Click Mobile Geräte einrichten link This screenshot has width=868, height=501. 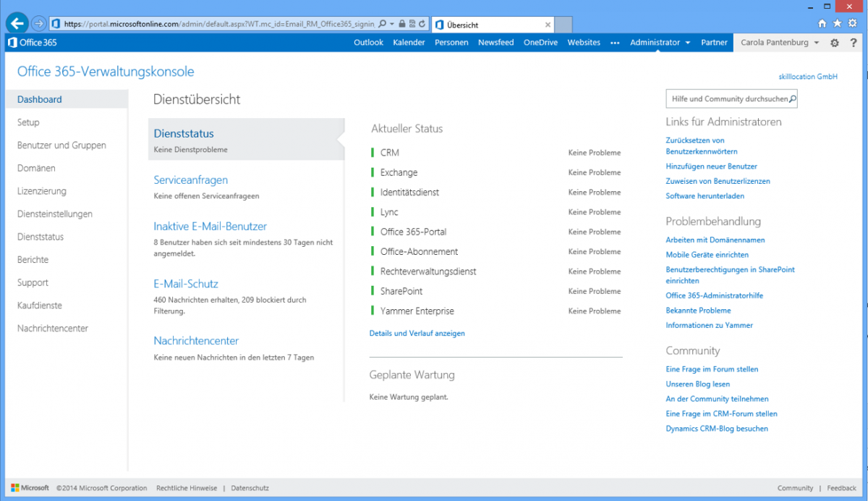click(707, 255)
